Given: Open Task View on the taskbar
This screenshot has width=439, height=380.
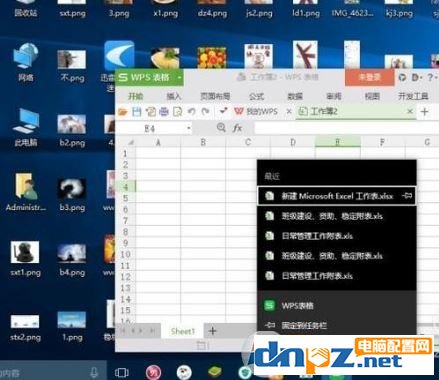Looking at the screenshot, I should pyautogui.click(x=122, y=372).
